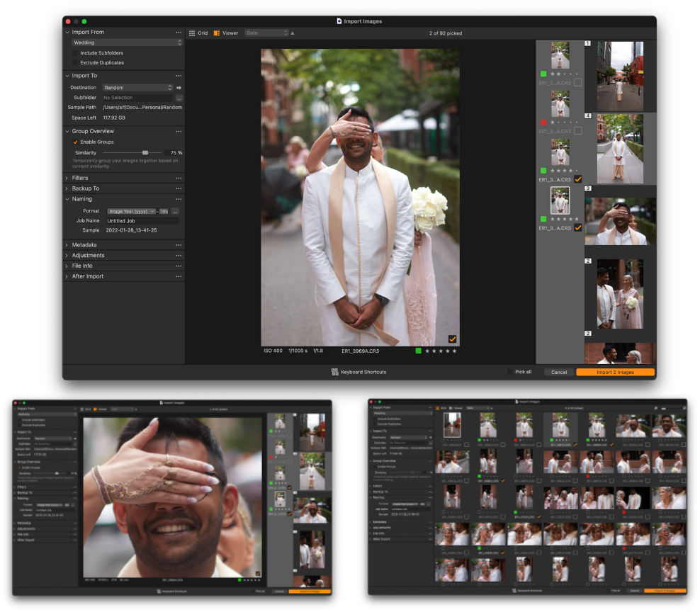This screenshot has height=612, width=700.
Task: Expand the Filters section
Action: [x=80, y=178]
